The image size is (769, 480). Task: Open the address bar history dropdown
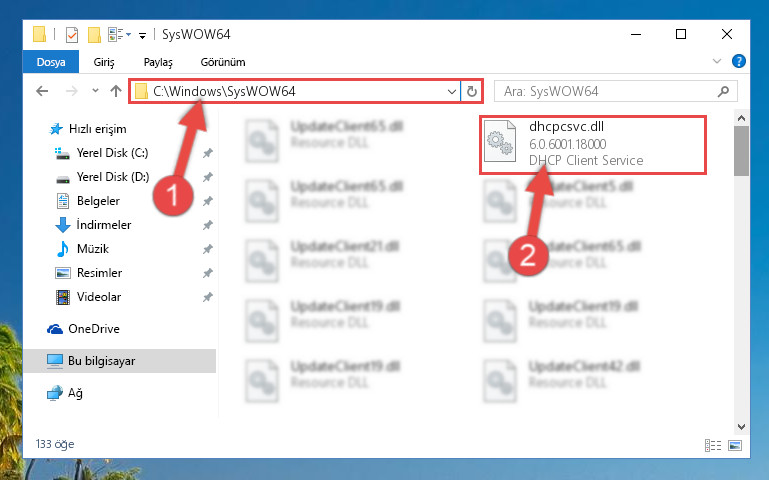pyautogui.click(x=452, y=92)
